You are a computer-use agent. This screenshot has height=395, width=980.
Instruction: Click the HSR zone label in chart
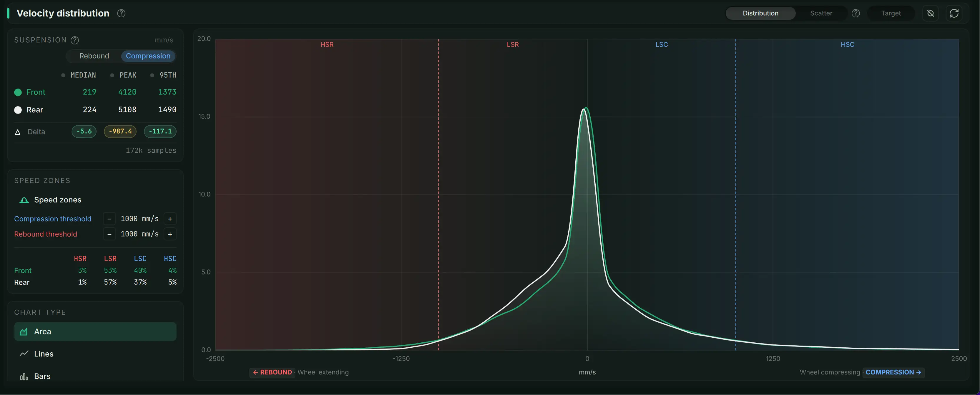tap(327, 44)
